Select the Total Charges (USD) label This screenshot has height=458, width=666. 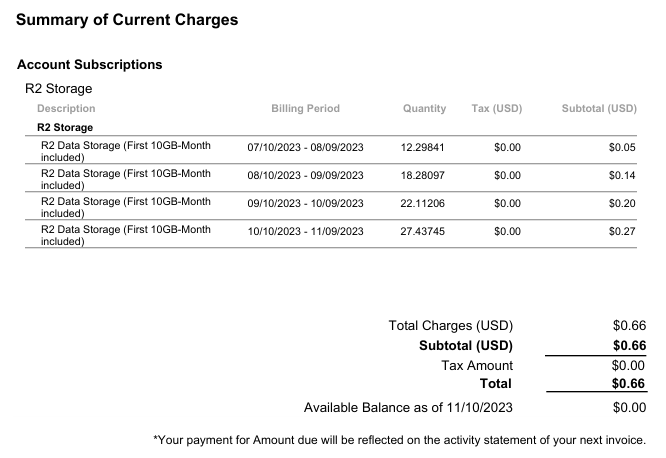[450, 325]
